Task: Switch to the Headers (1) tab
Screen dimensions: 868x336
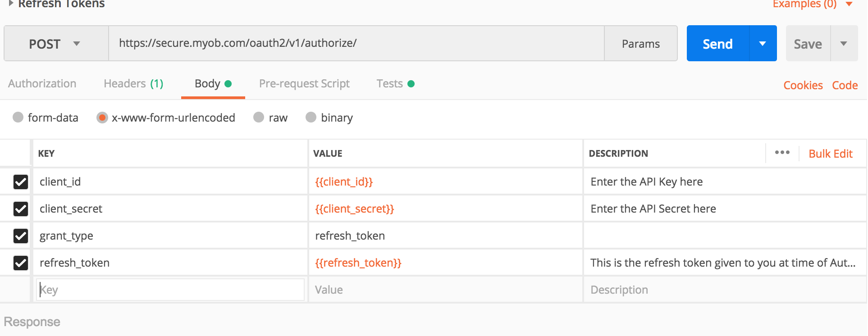Action: click(x=133, y=84)
